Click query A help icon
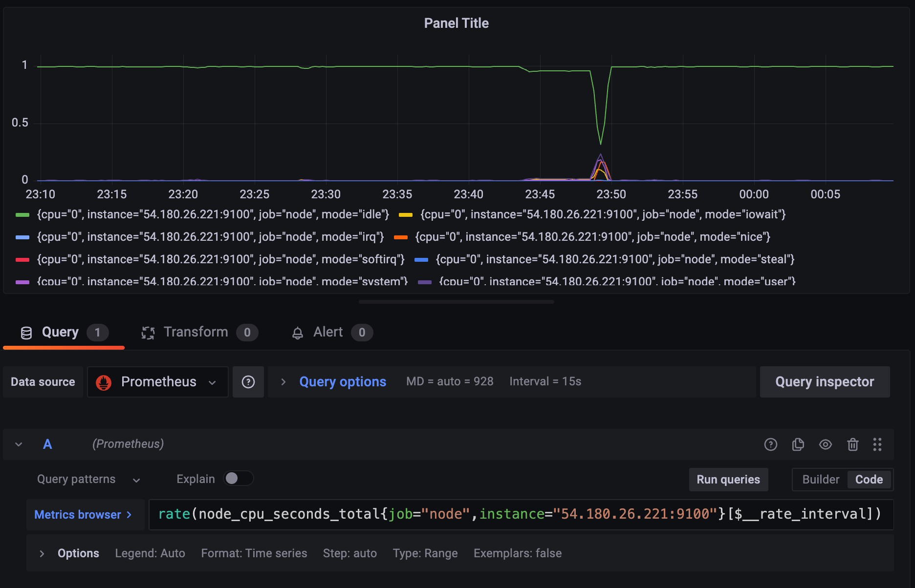 click(771, 444)
